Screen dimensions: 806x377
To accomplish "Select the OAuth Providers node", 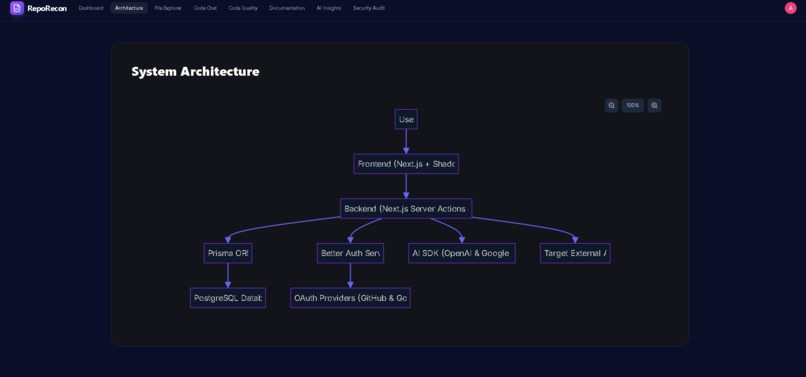I will coord(350,298).
